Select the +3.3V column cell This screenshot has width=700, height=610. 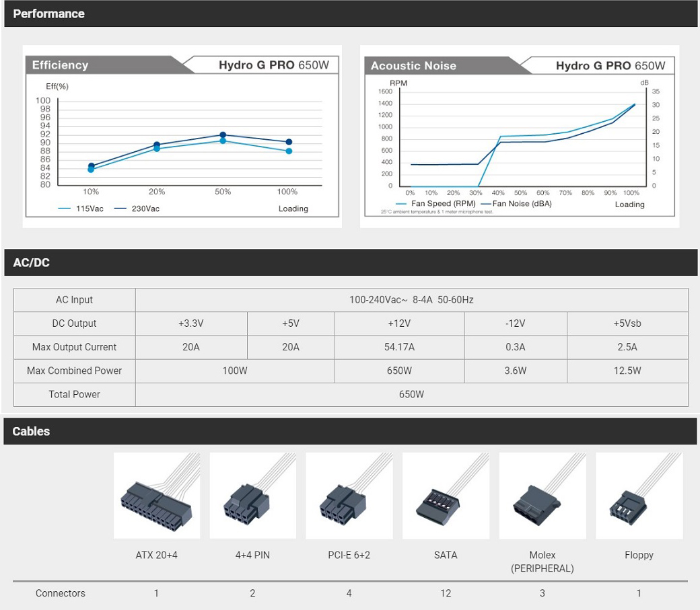(191, 323)
